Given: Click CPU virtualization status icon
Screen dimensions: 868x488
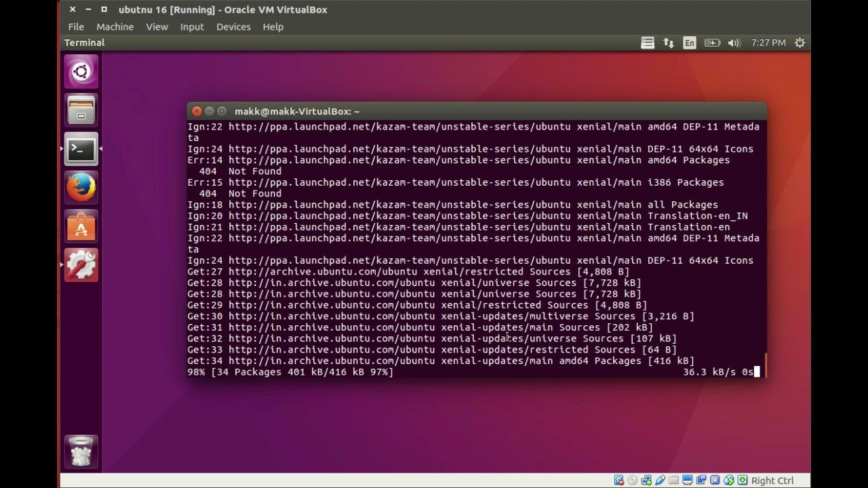Looking at the screenshot, I should pyautogui.click(x=715, y=481).
